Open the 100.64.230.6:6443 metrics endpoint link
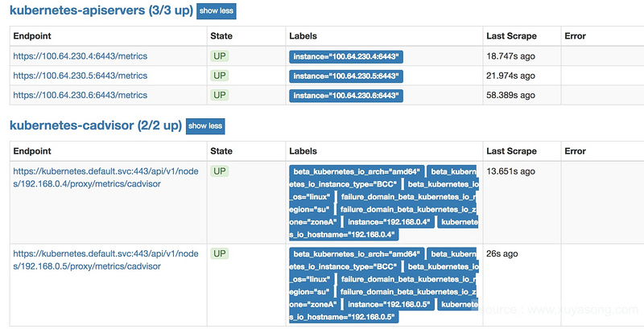 80,95
